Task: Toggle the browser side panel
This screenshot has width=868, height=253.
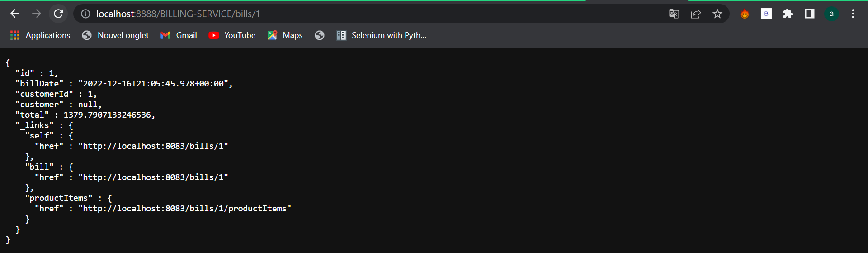Action: click(x=810, y=14)
